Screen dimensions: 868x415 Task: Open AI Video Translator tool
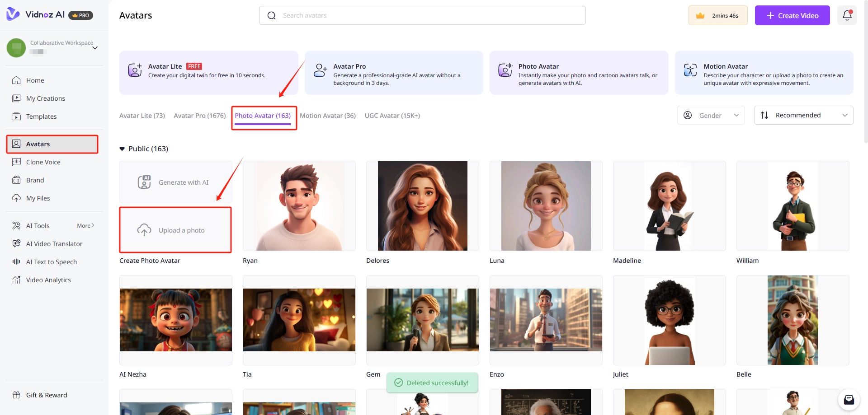point(54,244)
